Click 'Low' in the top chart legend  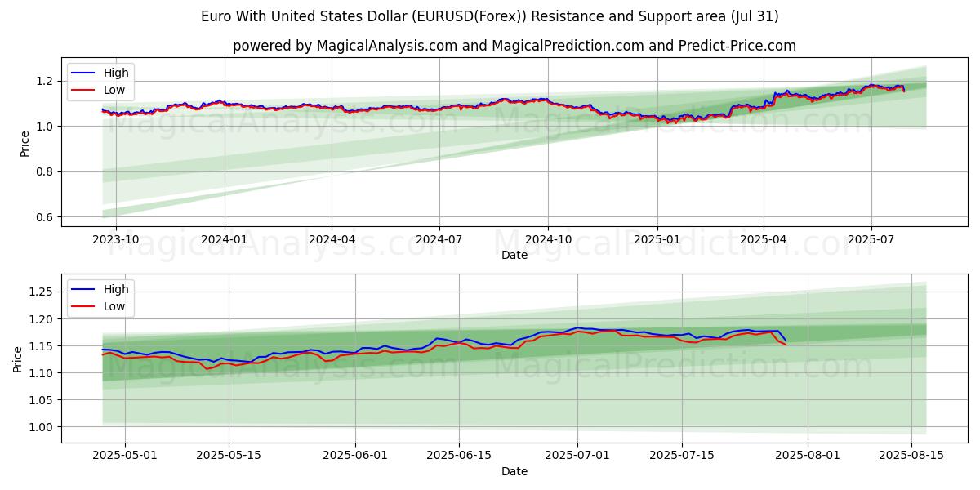(x=115, y=90)
